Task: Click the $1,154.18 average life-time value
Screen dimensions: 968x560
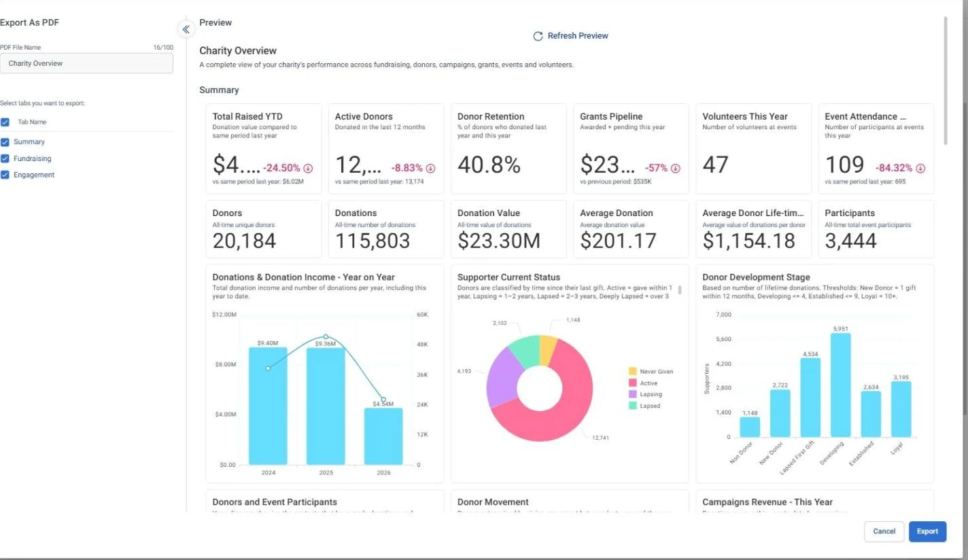Action: (x=748, y=241)
